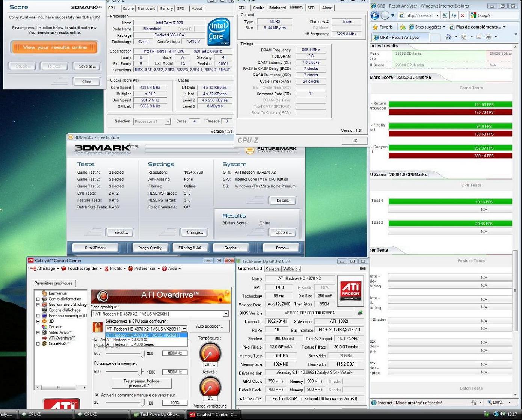Screen dimensions: 522x420
Task: Click the IE stop loading red X
Action: (462, 15)
